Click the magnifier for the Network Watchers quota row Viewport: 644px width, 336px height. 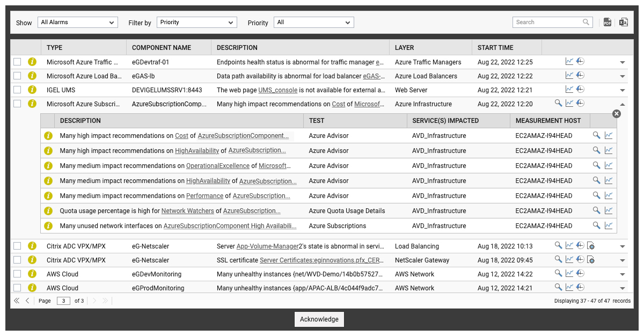597,210
